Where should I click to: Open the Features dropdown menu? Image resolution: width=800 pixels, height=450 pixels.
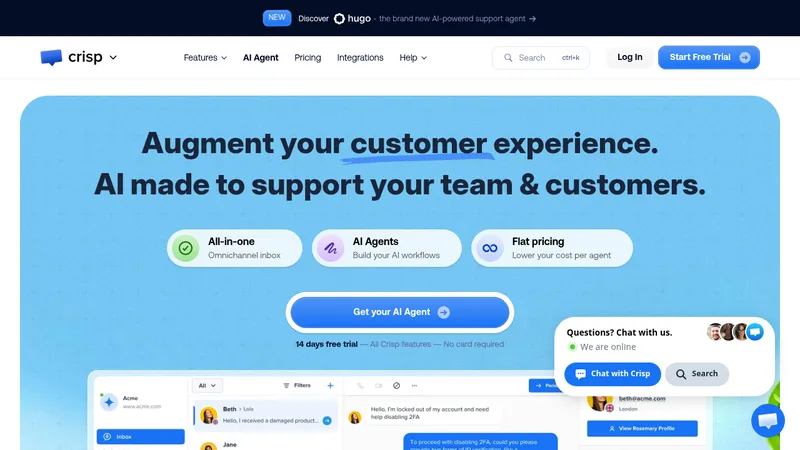click(205, 58)
